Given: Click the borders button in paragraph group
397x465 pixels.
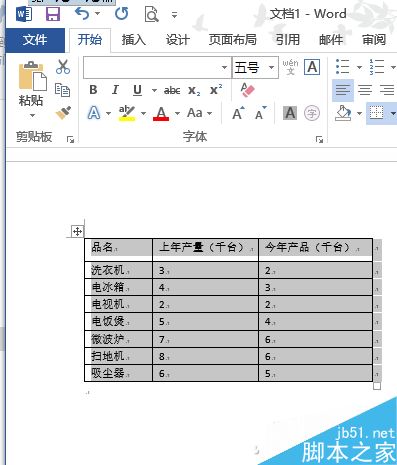Looking at the screenshot, I should [x=377, y=113].
